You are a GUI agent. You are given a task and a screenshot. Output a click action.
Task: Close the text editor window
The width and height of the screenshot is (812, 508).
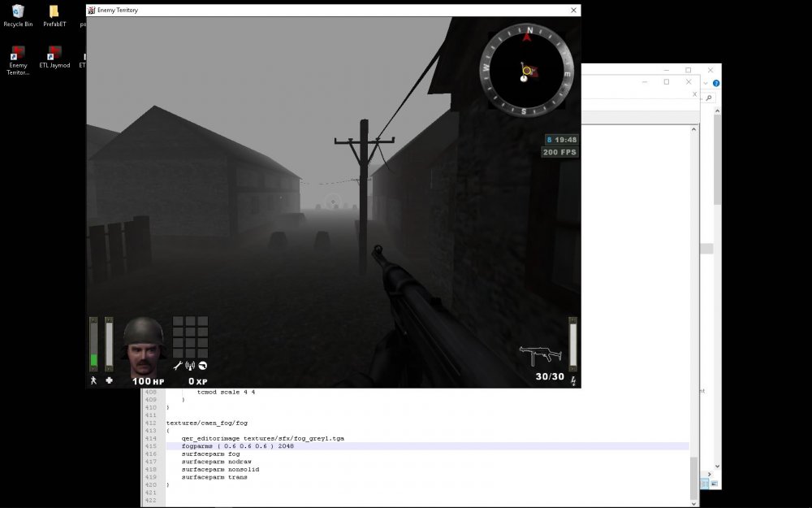(x=689, y=82)
